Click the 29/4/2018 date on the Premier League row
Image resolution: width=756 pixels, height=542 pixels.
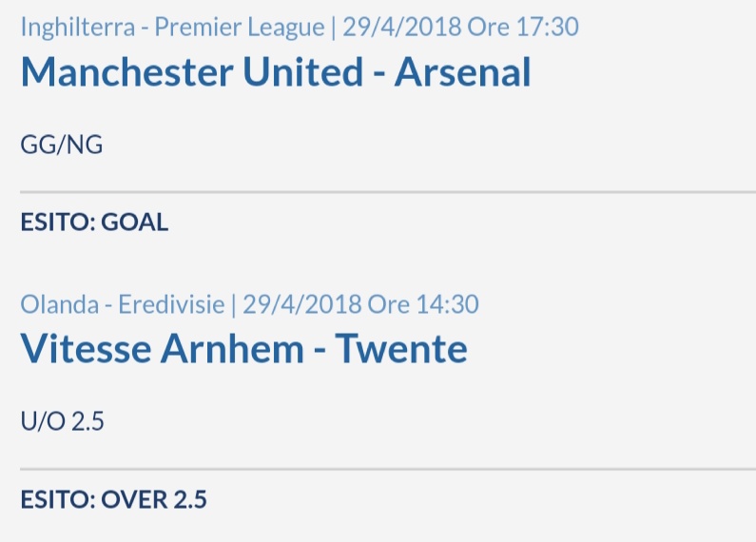click(402, 27)
